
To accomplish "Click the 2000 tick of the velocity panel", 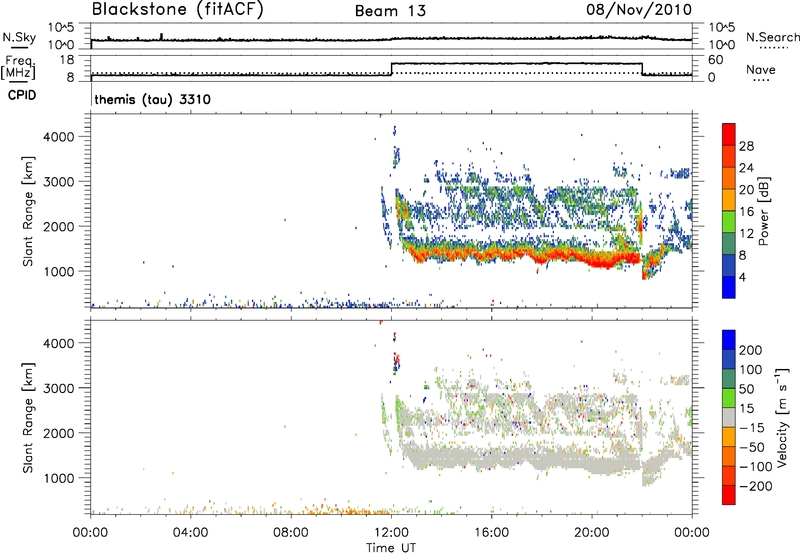I will coord(58,433).
